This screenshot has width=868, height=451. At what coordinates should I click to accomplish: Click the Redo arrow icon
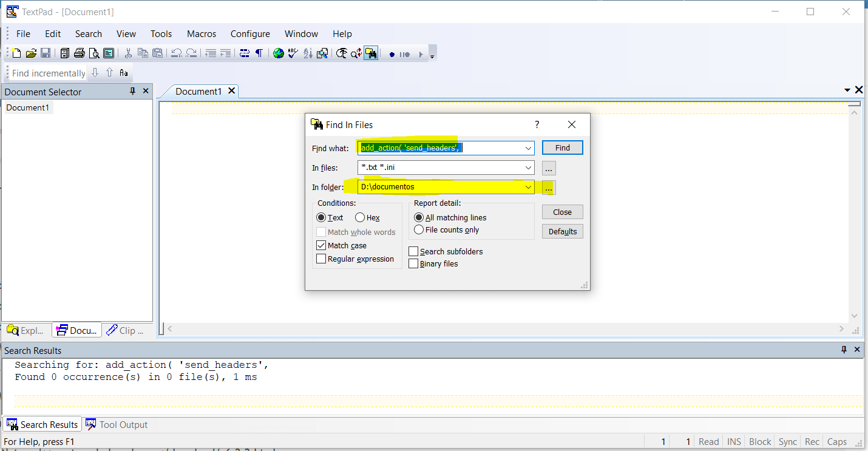coord(191,53)
